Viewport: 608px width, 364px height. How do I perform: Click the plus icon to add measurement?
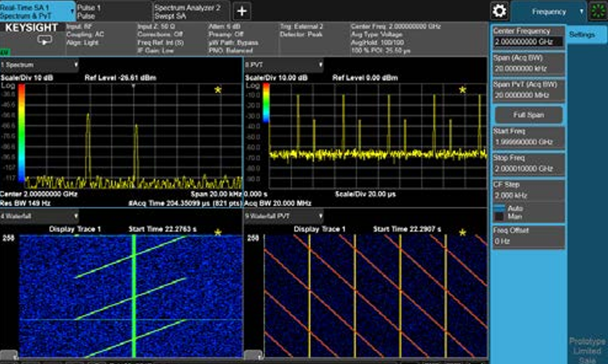241,11
